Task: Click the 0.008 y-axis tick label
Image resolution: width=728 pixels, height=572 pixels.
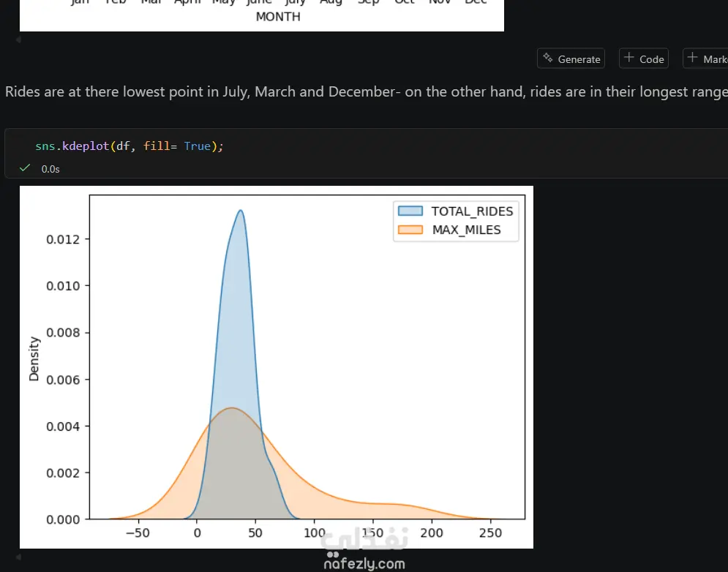Action: pos(63,333)
